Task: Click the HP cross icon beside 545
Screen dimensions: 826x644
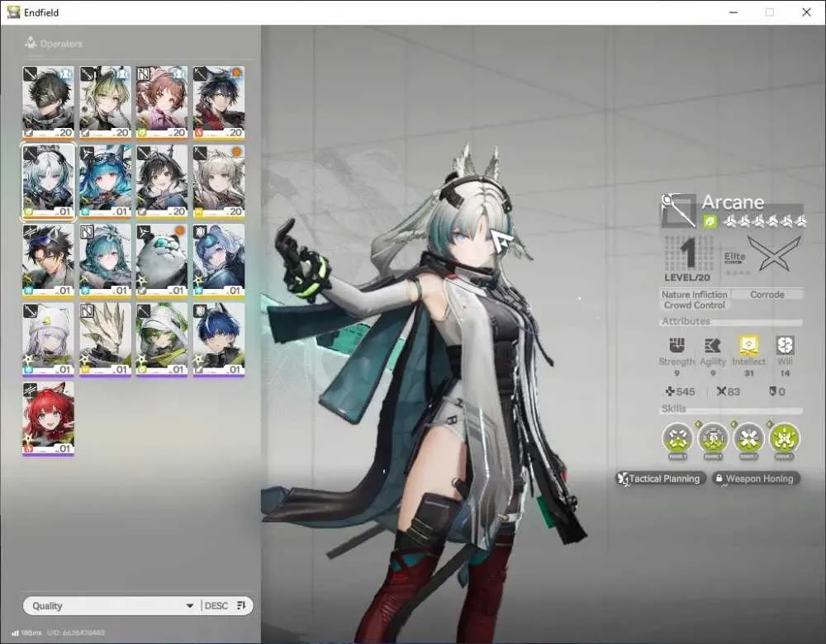Action: 670,391
